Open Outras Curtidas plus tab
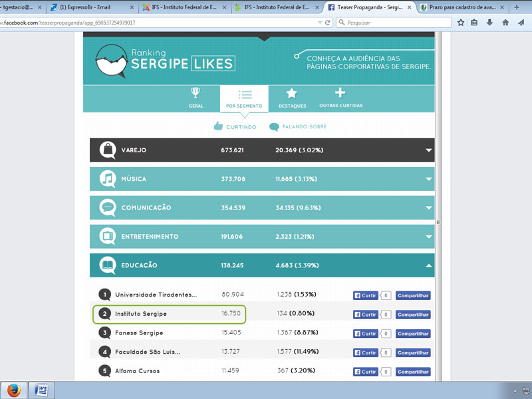 point(340,98)
